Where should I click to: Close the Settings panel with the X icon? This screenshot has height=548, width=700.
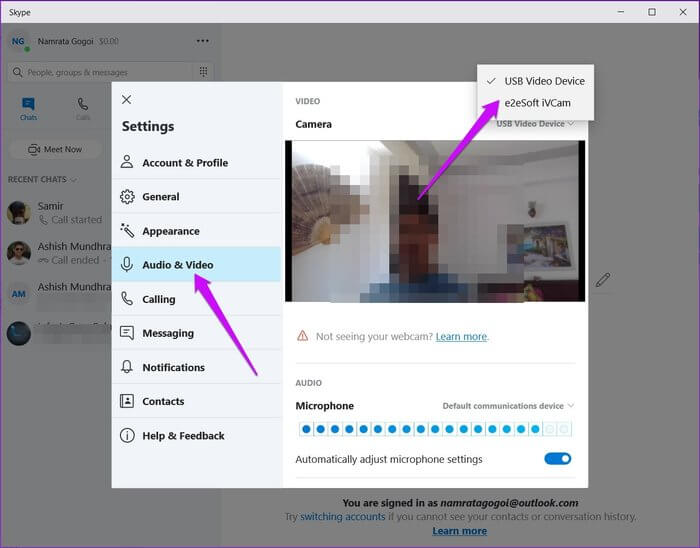click(x=126, y=100)
